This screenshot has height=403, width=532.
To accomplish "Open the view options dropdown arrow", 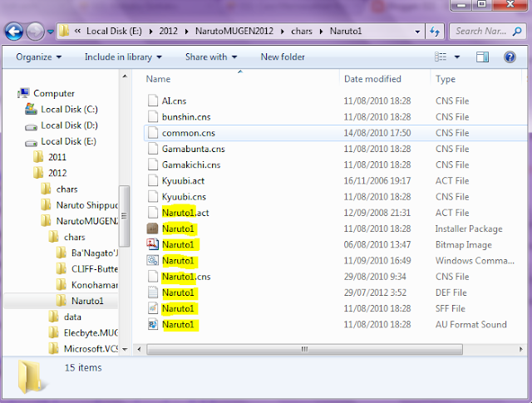I will [x=457, y=57].
